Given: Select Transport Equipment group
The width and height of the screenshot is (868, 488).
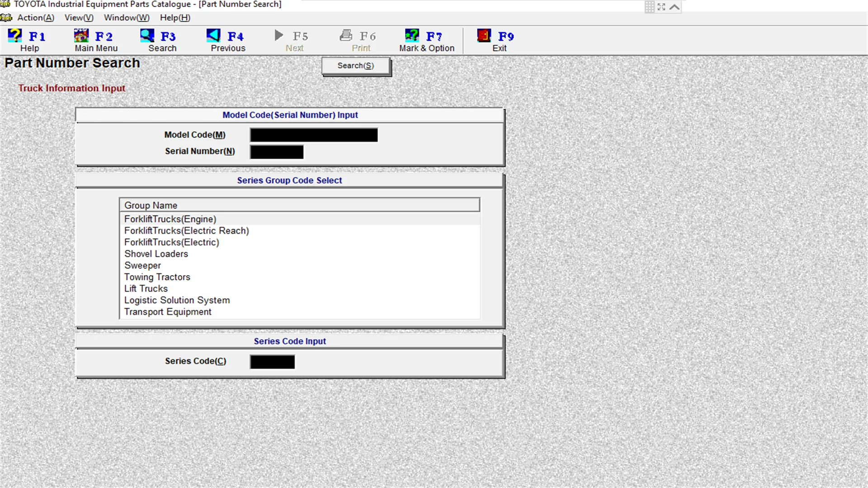Looking at the screenshot, I should (299, 312).
